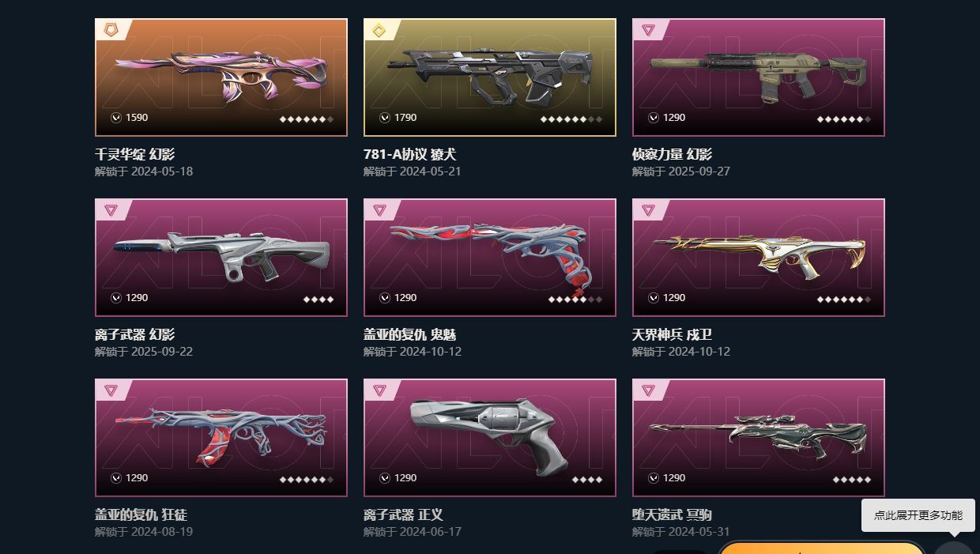The height and width of the screenshot is (554, 980).
Task: Click the VP coin icon beside 1790 price
Action: tap(385, 118)
